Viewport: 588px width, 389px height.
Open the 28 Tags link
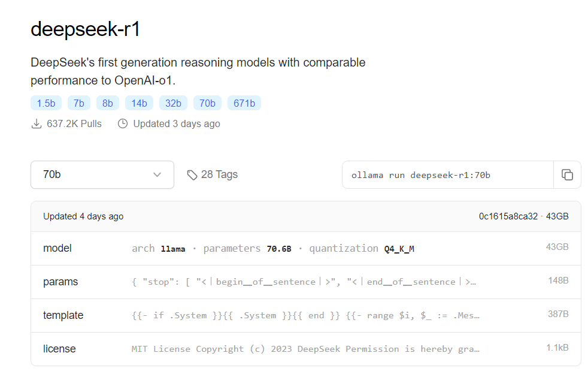point(219,175)
